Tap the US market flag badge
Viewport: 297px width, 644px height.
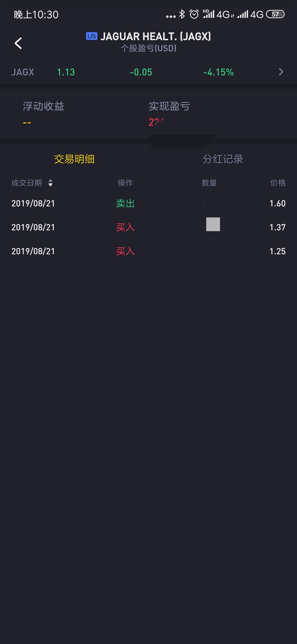(92, 36)
